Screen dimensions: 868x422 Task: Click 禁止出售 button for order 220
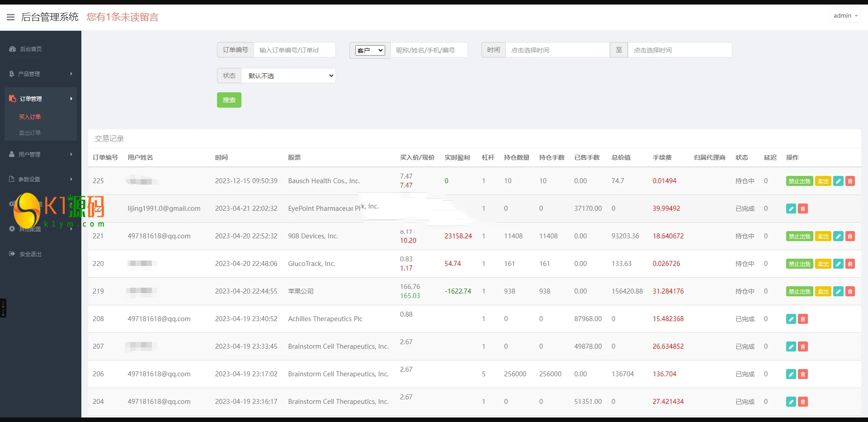(799, 264)
